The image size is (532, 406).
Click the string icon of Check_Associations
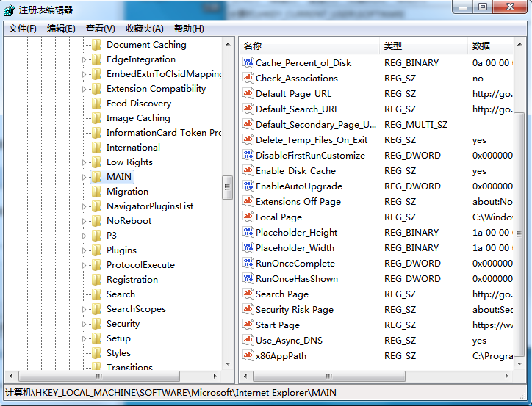click(248, 78)
